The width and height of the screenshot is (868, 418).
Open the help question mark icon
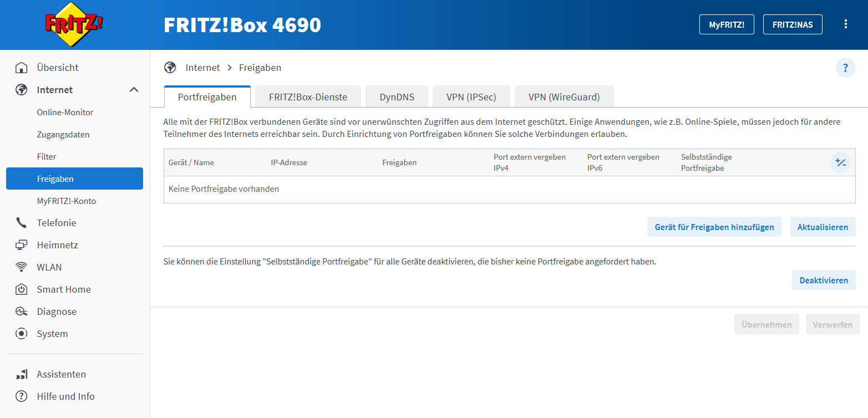(845, 68)
